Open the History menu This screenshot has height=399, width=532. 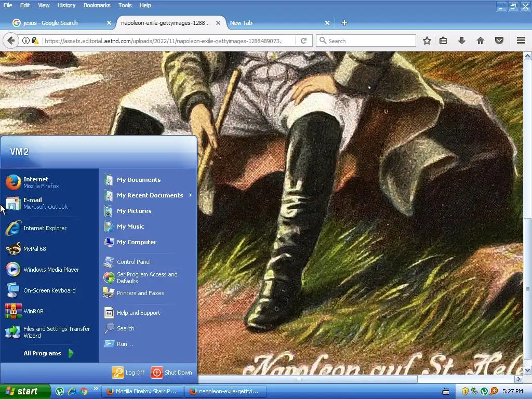coord(66,5)
